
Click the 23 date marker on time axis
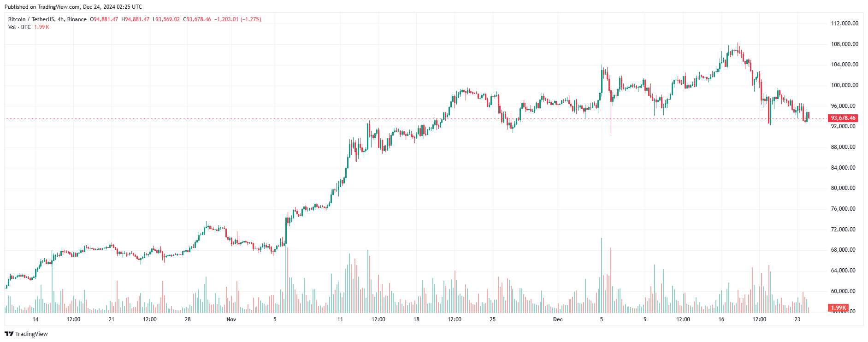[x=797, y=319]
